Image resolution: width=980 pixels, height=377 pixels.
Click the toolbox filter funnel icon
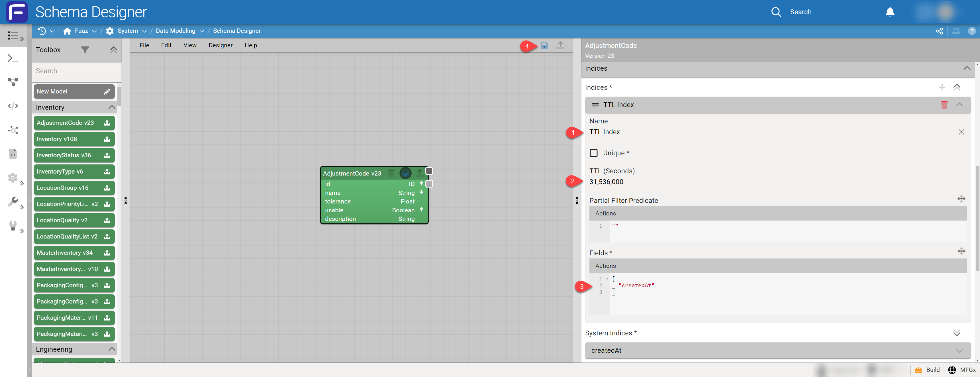tap(85, 50)
